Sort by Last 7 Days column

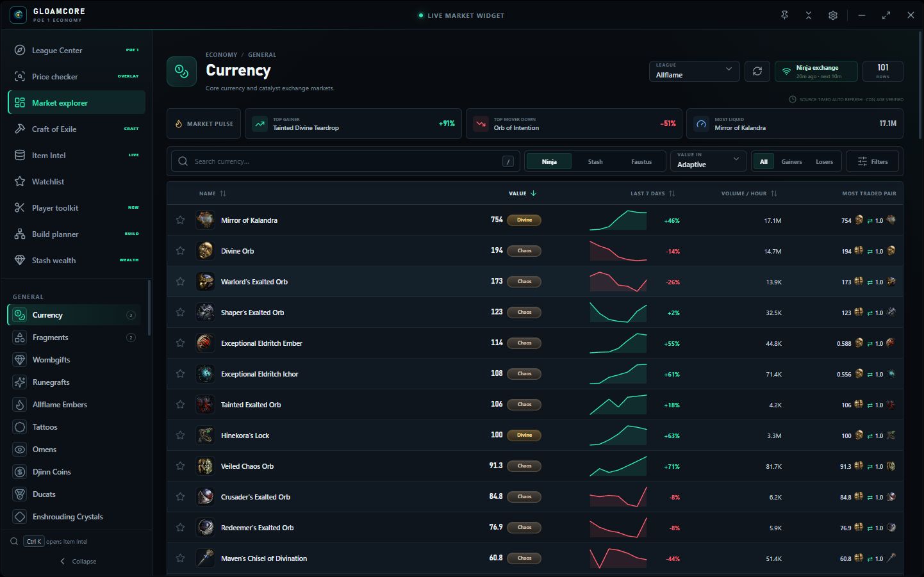click(x=653, y=193)
